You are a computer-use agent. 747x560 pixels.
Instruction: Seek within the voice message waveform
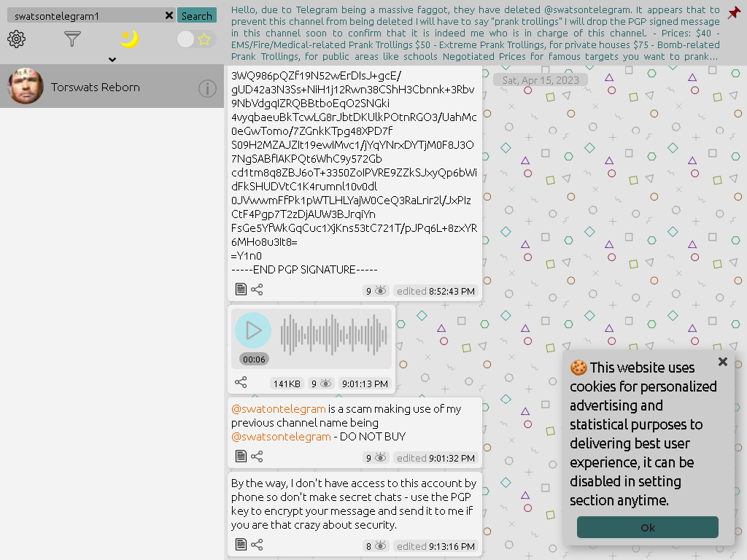click(x=333, y=335)
